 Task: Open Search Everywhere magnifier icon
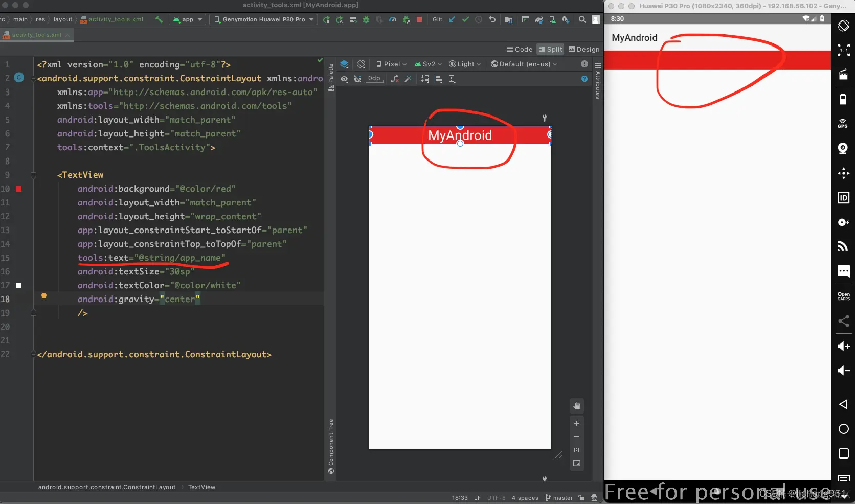point(582,19)
